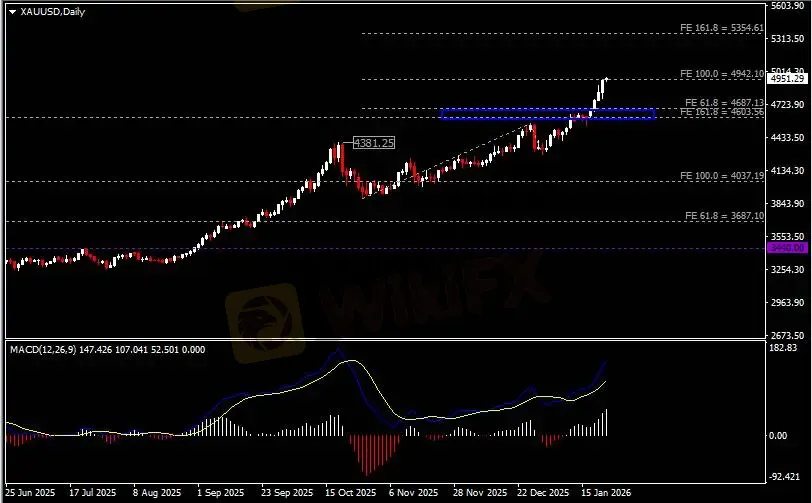Image resolution: width=812 pixels, height=503 pixels.
Task: Click the FE 161.8 = 4603.56 label
Action: point(721,112)
